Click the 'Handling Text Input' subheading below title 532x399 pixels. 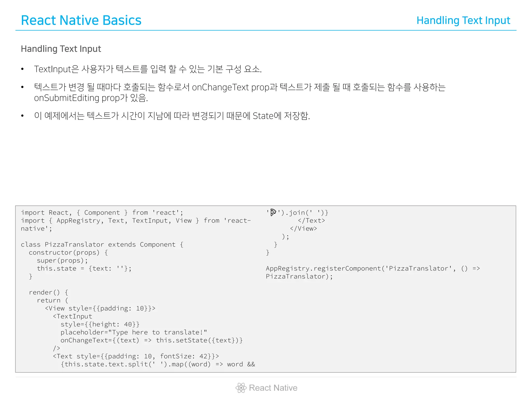click(61, 49)
